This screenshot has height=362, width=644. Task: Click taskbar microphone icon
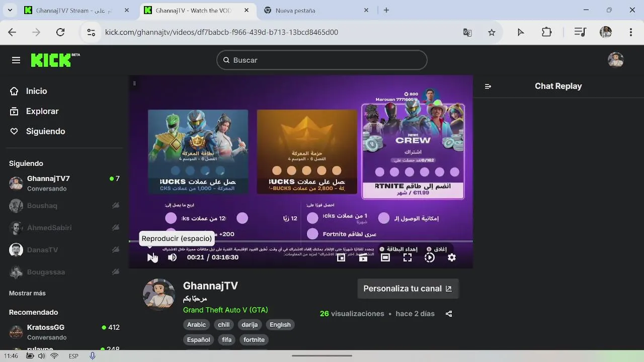(93, 356)
